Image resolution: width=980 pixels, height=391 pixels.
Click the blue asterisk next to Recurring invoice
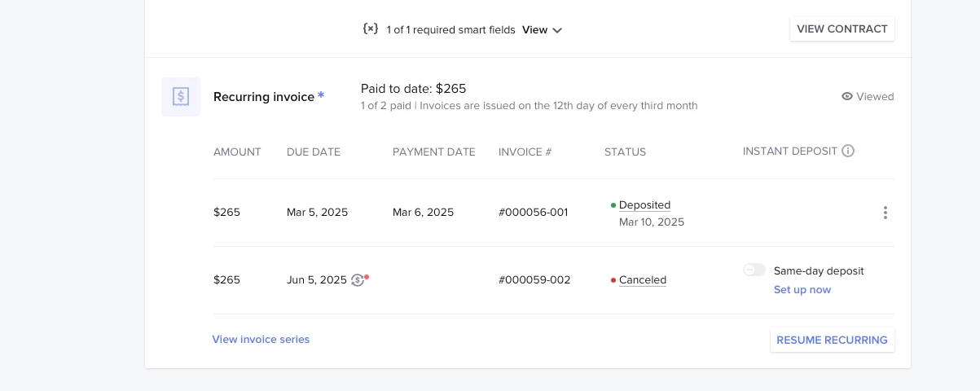pos(321,96)
